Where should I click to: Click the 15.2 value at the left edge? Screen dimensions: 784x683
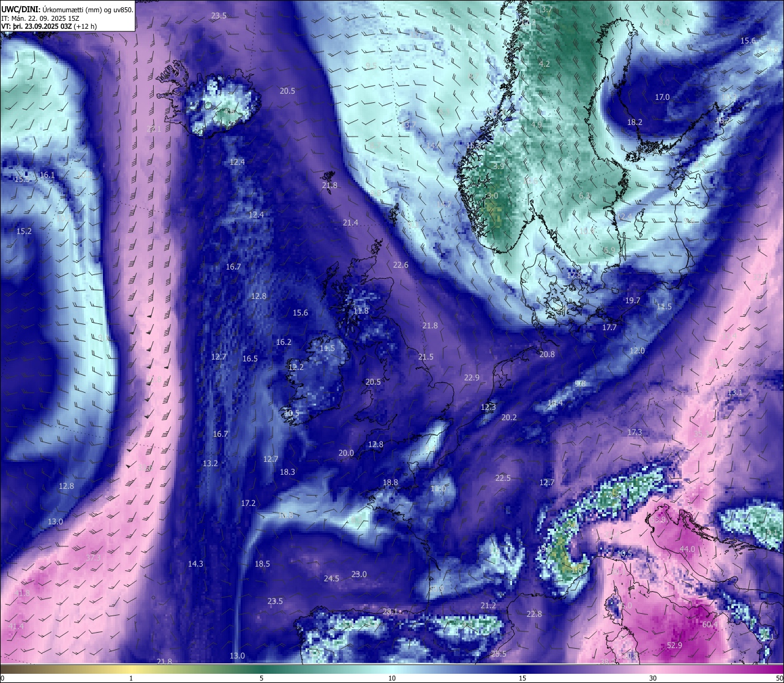click(x=24, y=232)
